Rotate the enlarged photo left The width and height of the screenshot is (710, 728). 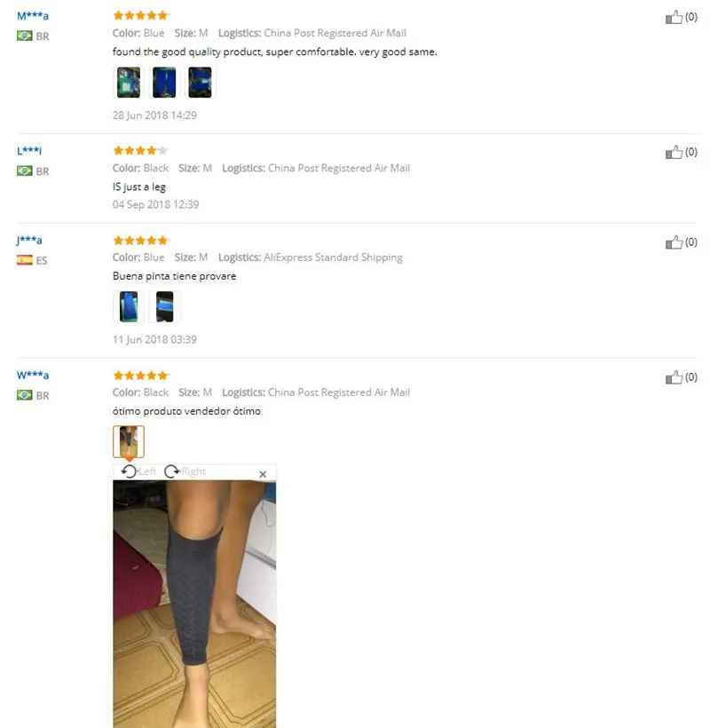pos(138,471)
